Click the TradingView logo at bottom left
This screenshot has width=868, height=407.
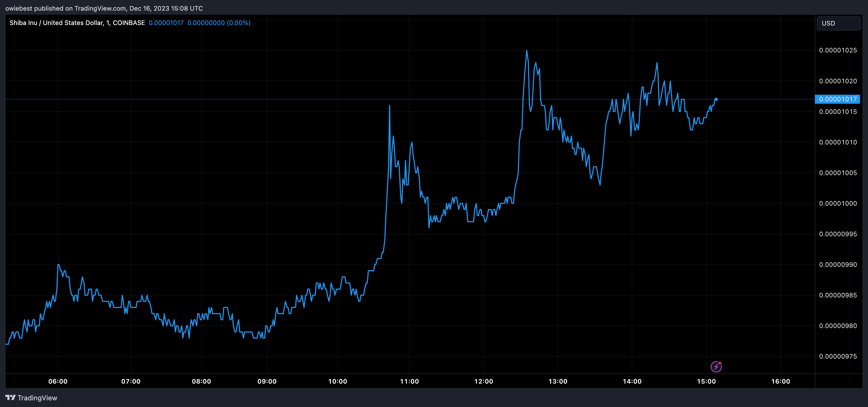(10, 398)
